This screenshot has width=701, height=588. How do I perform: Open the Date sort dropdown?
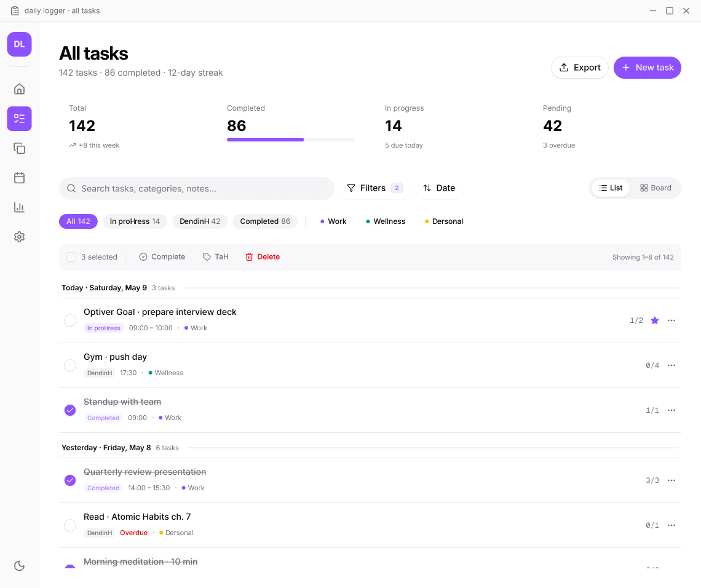(439, 188)
